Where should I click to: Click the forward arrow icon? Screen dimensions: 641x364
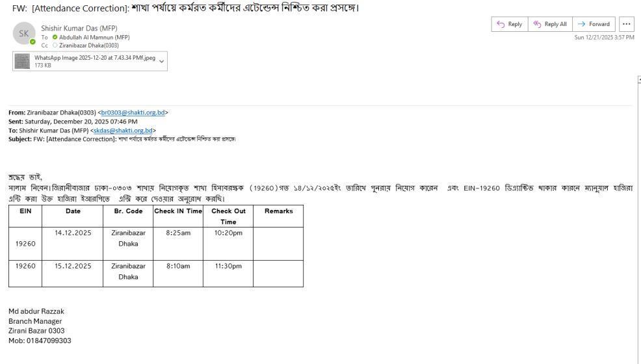[x=581, y=24]
